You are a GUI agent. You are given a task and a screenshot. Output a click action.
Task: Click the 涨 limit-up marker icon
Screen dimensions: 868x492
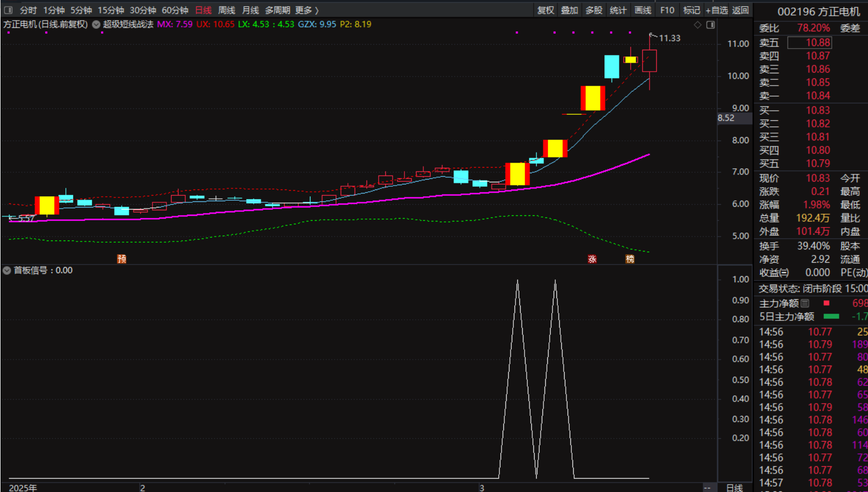click(592, 259)
